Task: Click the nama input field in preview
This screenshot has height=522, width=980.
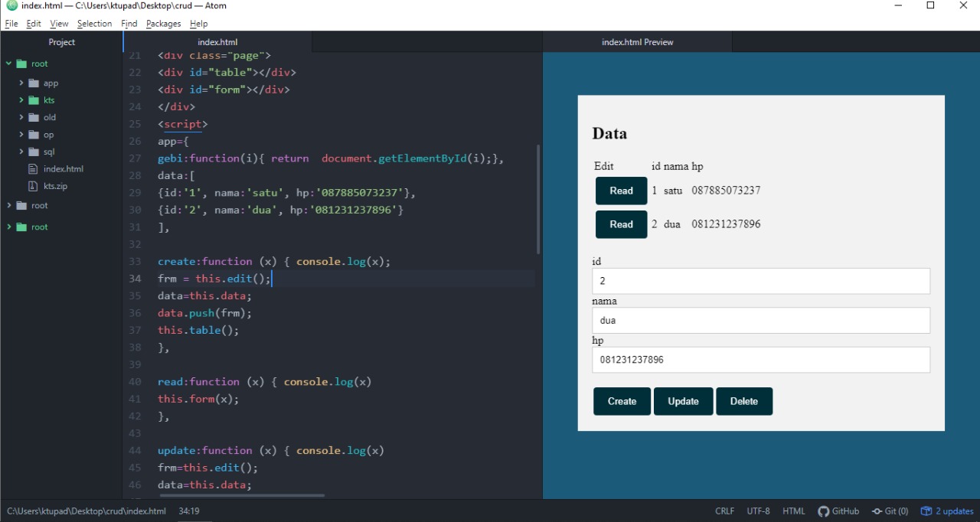Action: (x=760, y=320)
